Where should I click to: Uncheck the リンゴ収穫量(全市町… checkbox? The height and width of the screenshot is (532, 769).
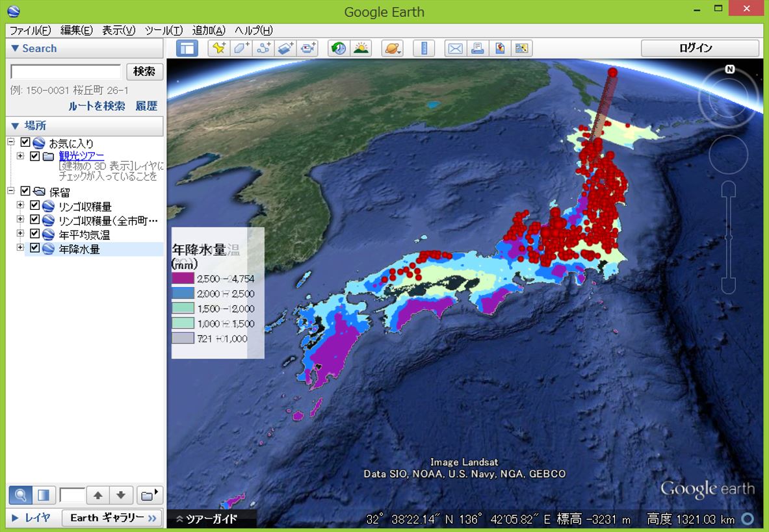tap(35, 219)
